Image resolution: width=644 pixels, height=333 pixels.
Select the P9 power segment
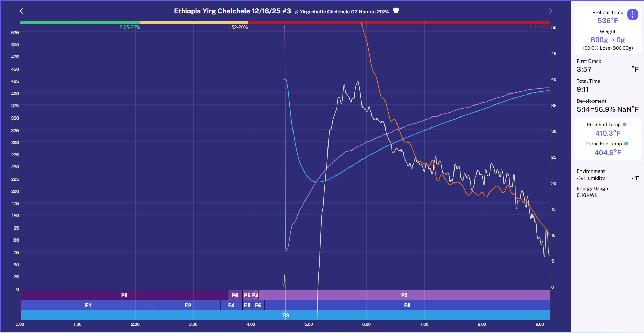point(124,295)
